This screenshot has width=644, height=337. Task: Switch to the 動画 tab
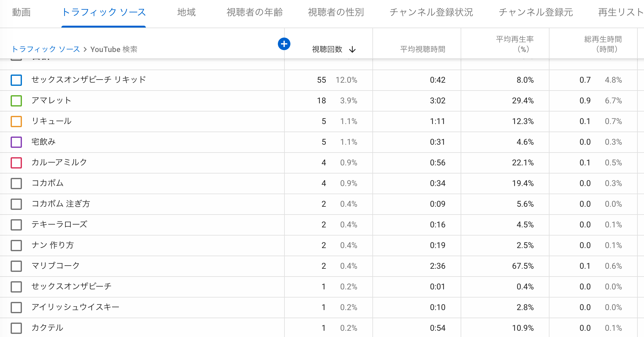coord(21,13)
